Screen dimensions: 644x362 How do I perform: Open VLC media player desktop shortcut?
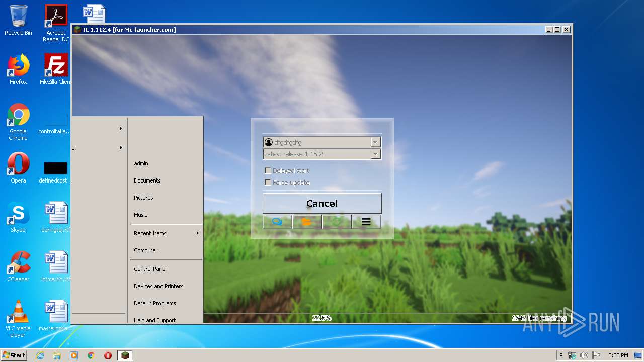(18, 319)
